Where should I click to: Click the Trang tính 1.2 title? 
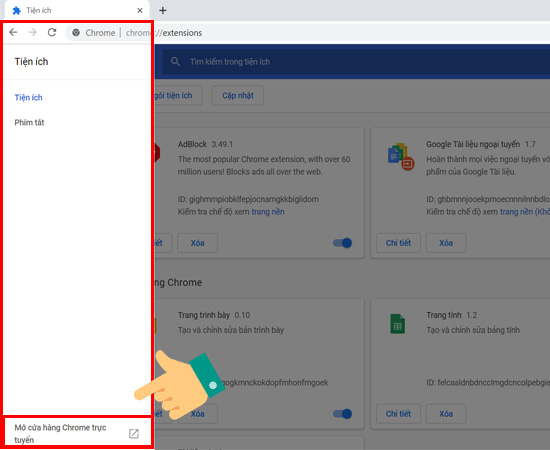point(451,315)
